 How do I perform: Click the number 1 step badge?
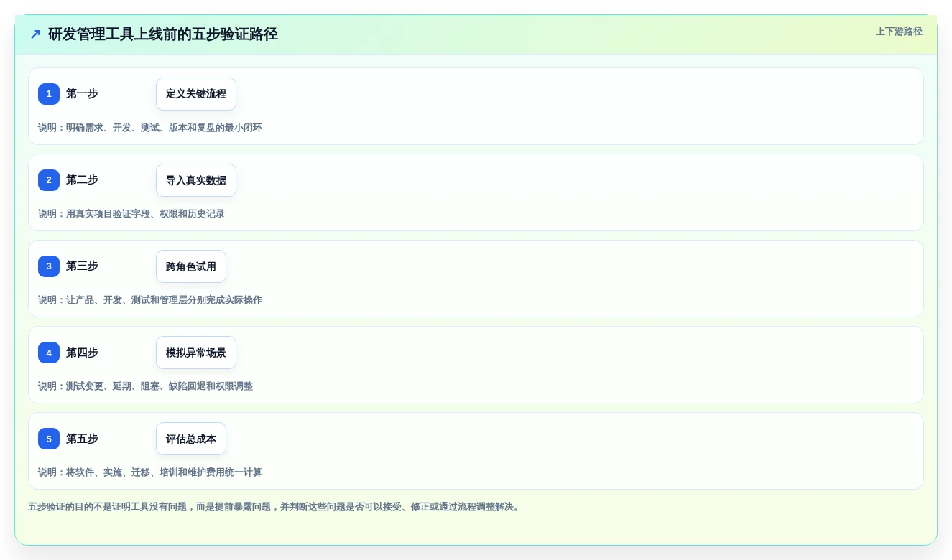click(49, 94)
